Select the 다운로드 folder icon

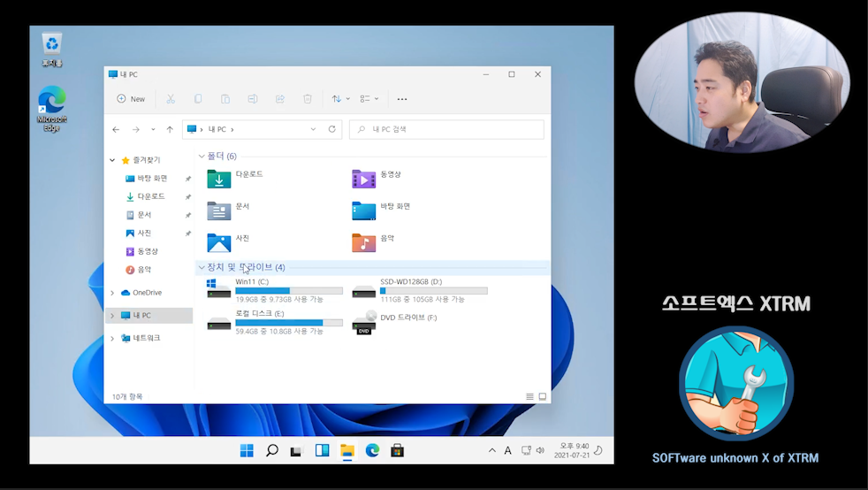coord(218,180)
